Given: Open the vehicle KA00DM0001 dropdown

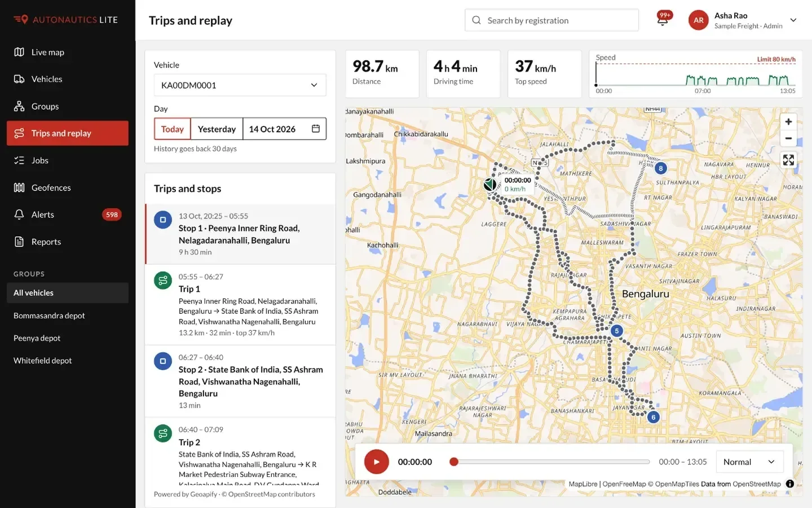Looking at the screenshot, I should coord(240,85).
